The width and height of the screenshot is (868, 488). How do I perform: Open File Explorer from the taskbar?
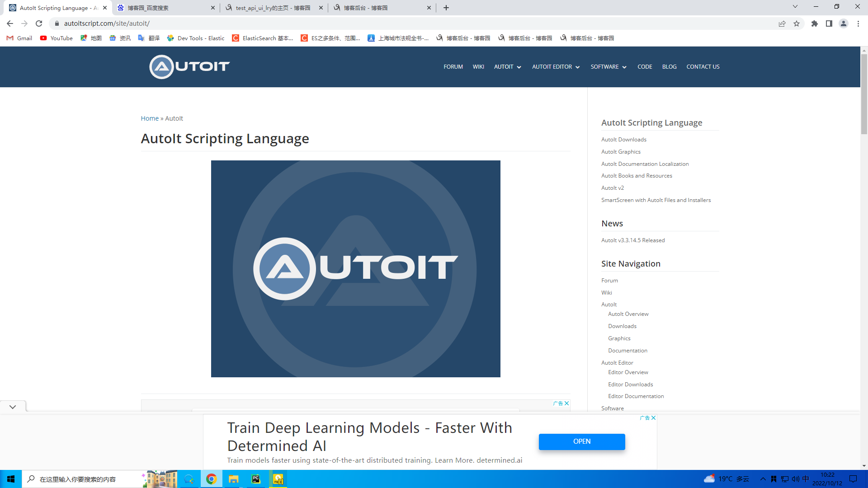coord(233,479)
